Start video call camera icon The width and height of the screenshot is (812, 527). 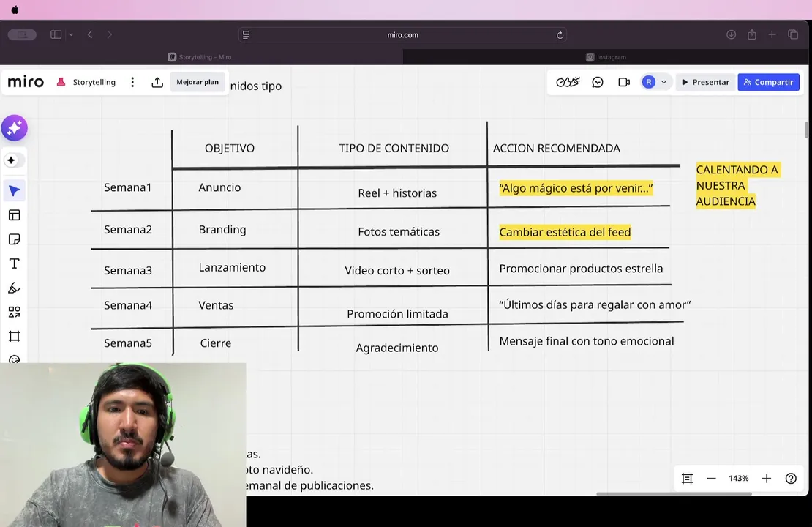(x=624, y=82)
